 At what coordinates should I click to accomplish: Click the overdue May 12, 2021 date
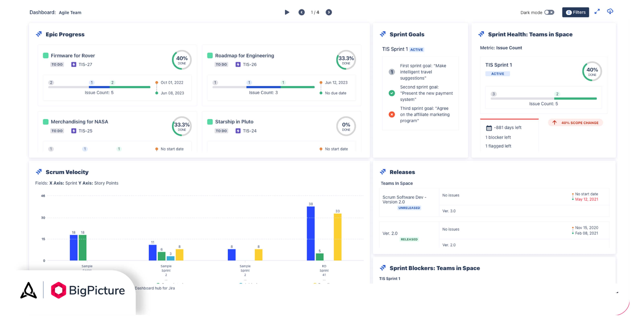coord(586,199)
